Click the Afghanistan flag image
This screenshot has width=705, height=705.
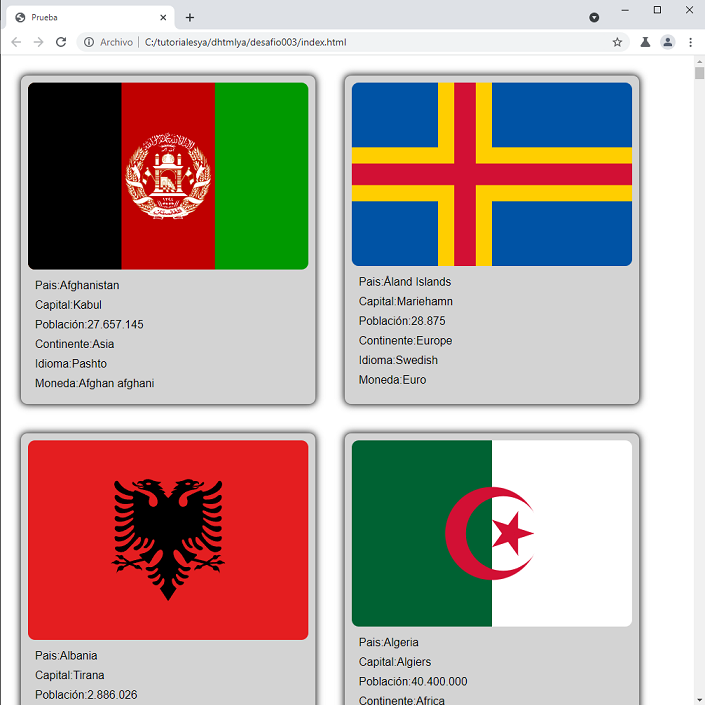168,176
